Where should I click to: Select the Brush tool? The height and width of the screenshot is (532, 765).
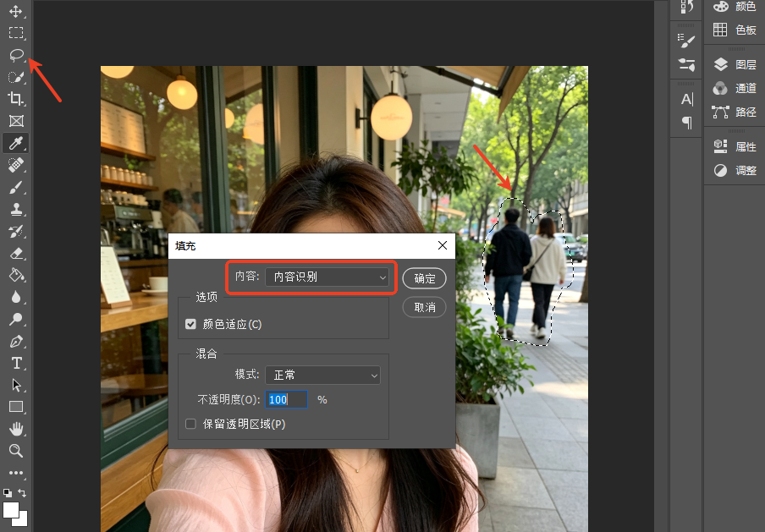coord(15,187)
